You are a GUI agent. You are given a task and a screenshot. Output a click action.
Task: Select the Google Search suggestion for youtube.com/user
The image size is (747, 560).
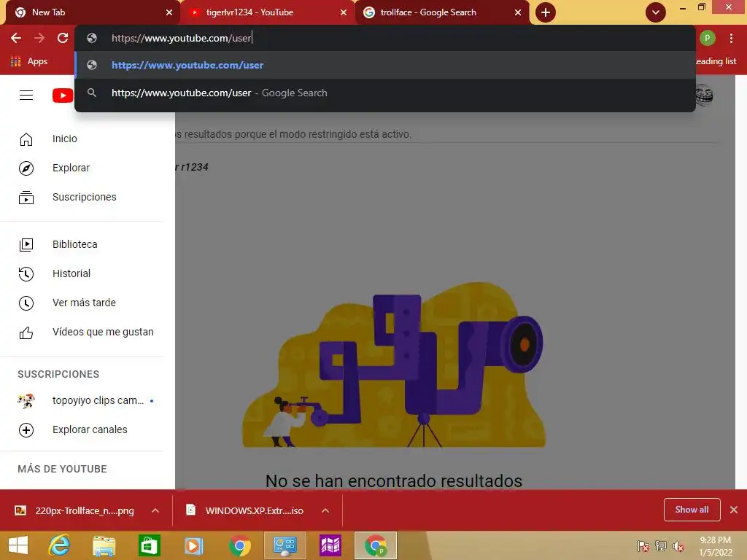[385, 93]
